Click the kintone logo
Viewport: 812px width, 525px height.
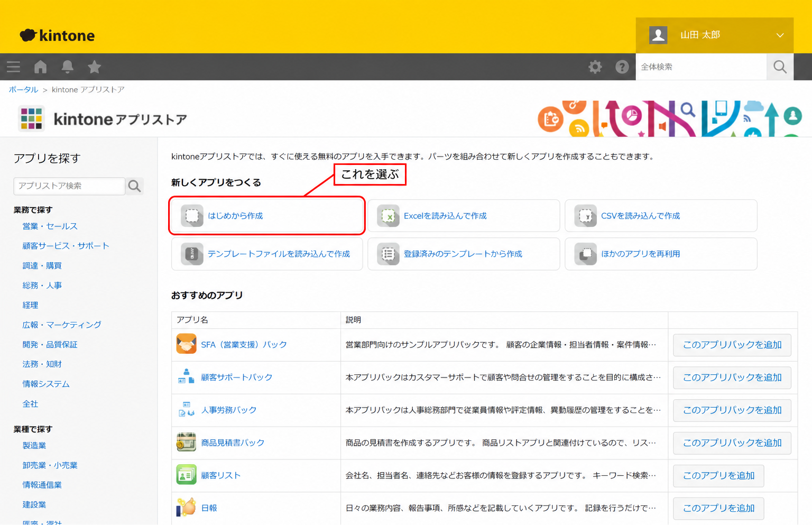[57, 35]
